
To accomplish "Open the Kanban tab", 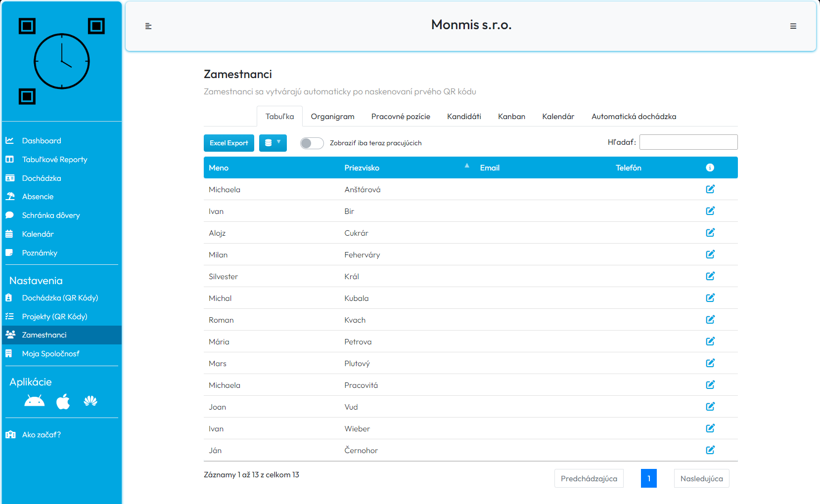I will tap(511, 117).
